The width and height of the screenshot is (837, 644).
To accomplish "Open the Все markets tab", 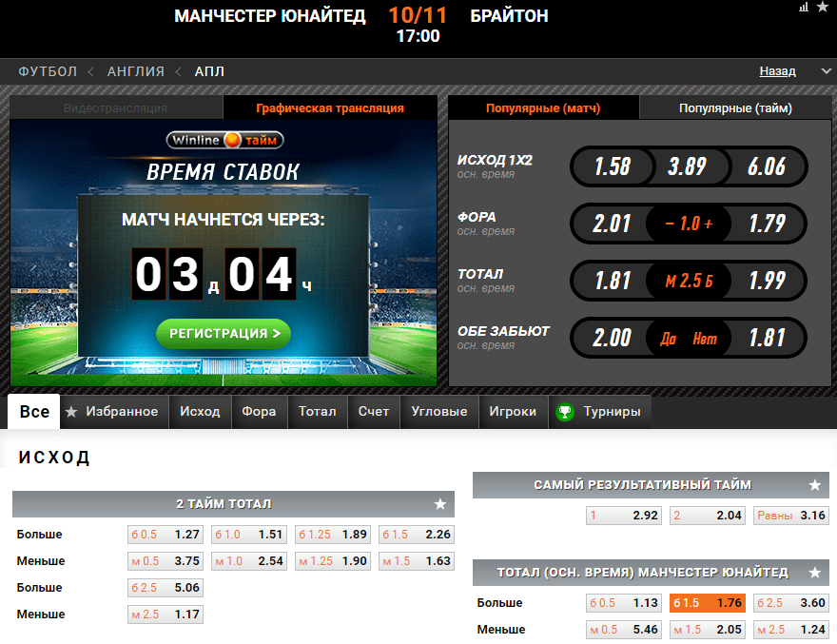I will pyautogui.click(x=34, y=412).
